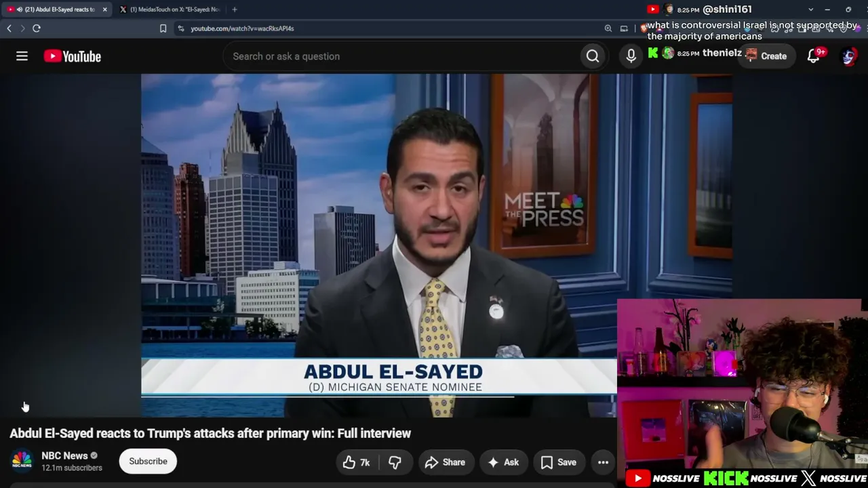View site information icon beside the URL
Screen dimensions: 868x488
180,28
